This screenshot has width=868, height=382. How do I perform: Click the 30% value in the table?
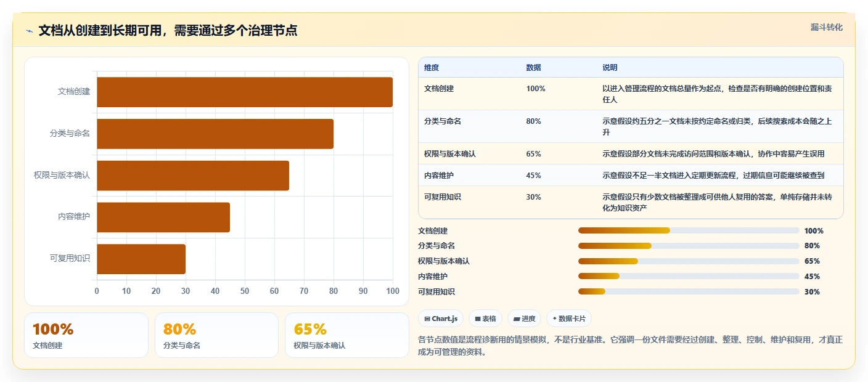pyautogui.click(x=534, y=197)
